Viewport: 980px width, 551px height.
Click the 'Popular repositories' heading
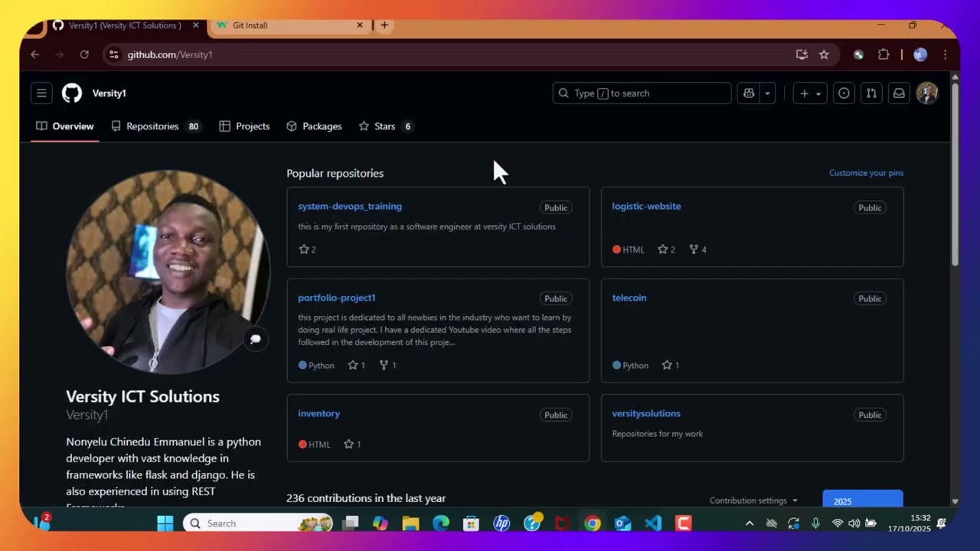coord(335,173)
